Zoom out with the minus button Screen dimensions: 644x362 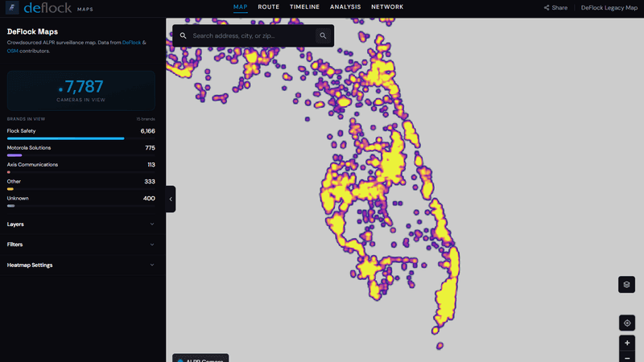pyautogui.click(x=627, y=357)
